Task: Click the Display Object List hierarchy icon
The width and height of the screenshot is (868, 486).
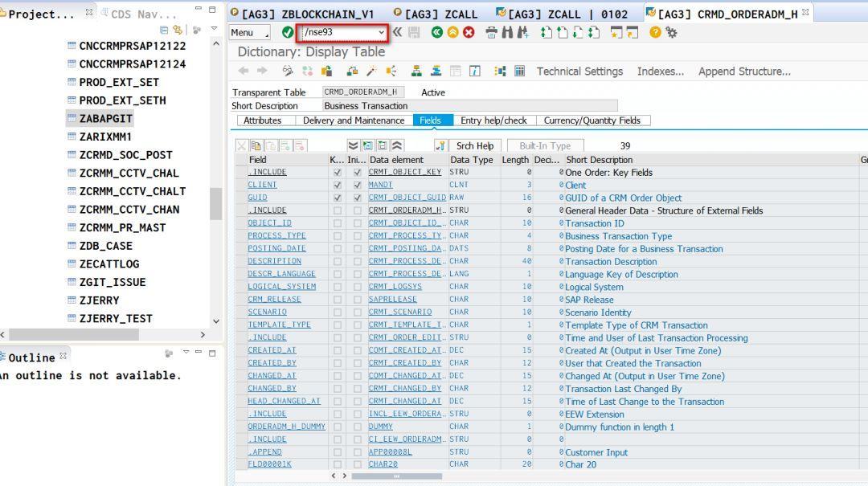Action: pos(416,71)
